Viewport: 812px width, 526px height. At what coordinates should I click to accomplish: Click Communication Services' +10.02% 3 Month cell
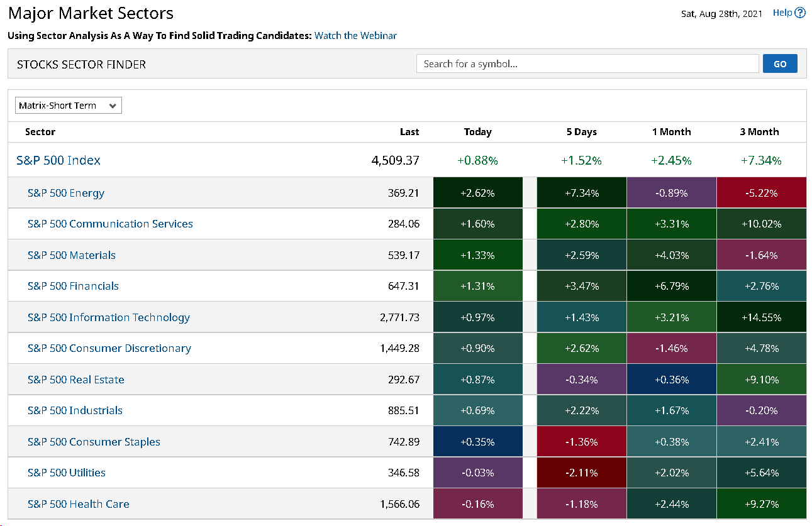pyautogui.click(x=761, y=224)
